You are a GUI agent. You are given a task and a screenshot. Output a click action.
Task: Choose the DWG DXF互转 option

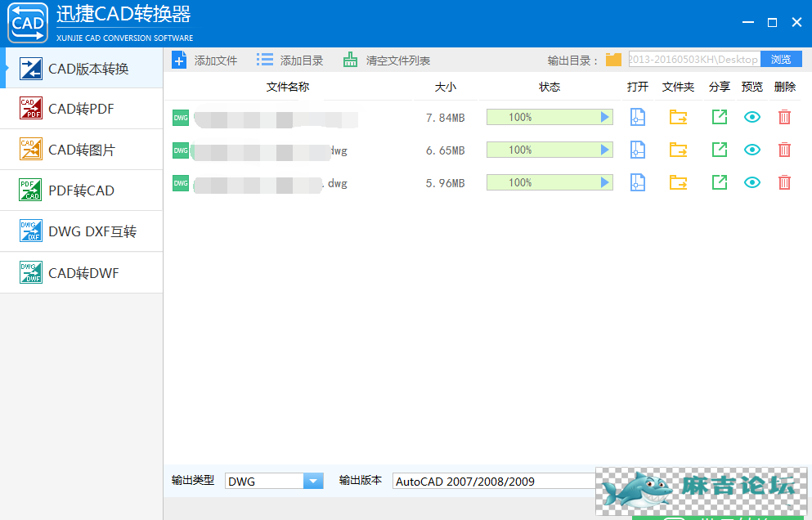click(x=81, y=231)
